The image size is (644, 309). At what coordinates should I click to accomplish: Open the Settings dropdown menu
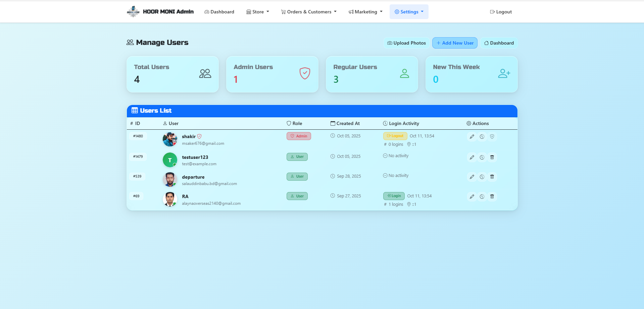pyautogui.click(x=409, y=12)
